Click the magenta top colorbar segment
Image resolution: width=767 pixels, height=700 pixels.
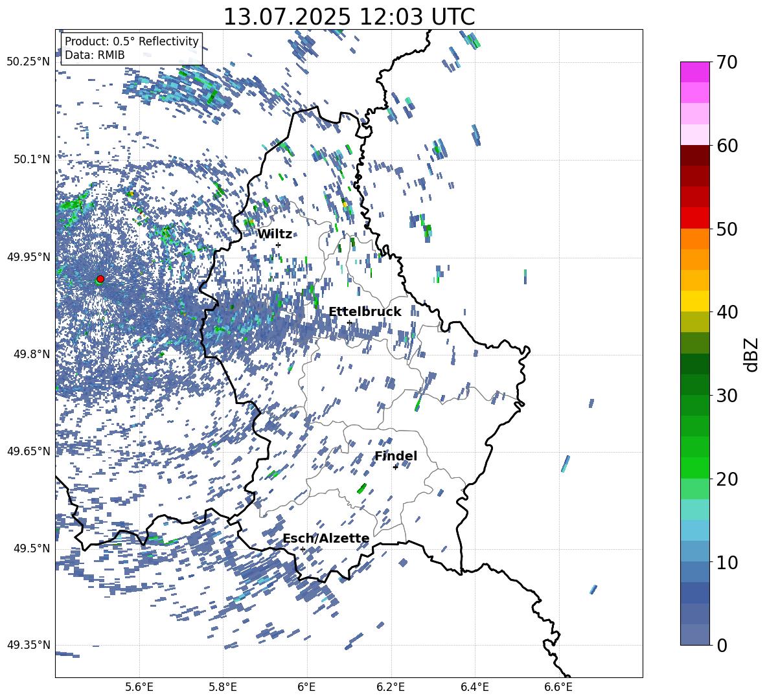(x=694, y=73)
